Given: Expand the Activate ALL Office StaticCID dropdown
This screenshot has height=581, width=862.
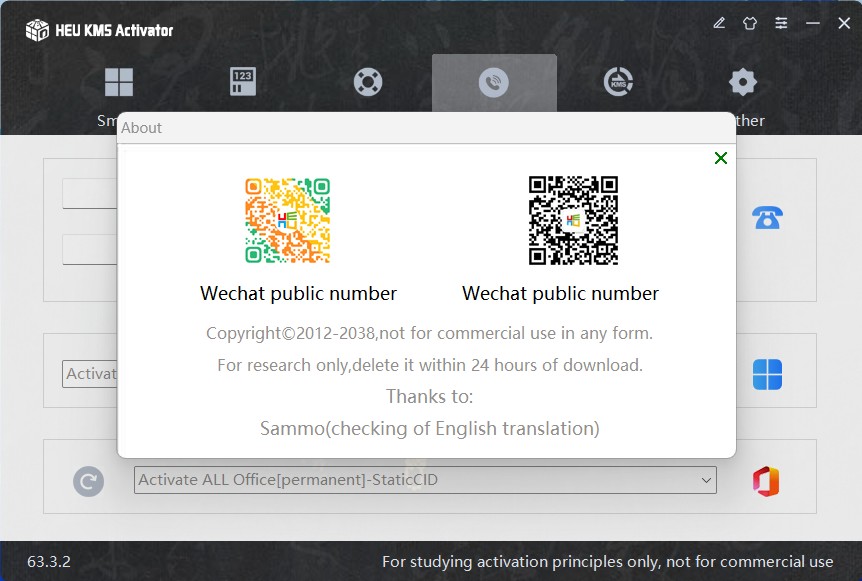Looking at the screenshot, I should pos(706,480).
